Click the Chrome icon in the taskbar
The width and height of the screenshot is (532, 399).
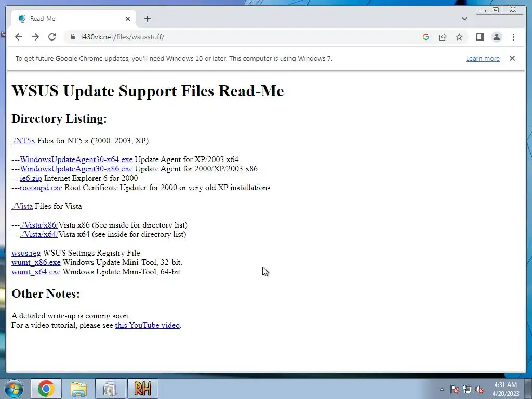(46, 389)
